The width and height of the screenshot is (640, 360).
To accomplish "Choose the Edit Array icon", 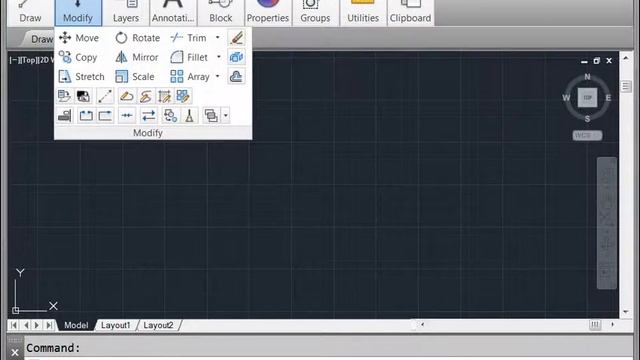I will [x=183, y=96].
